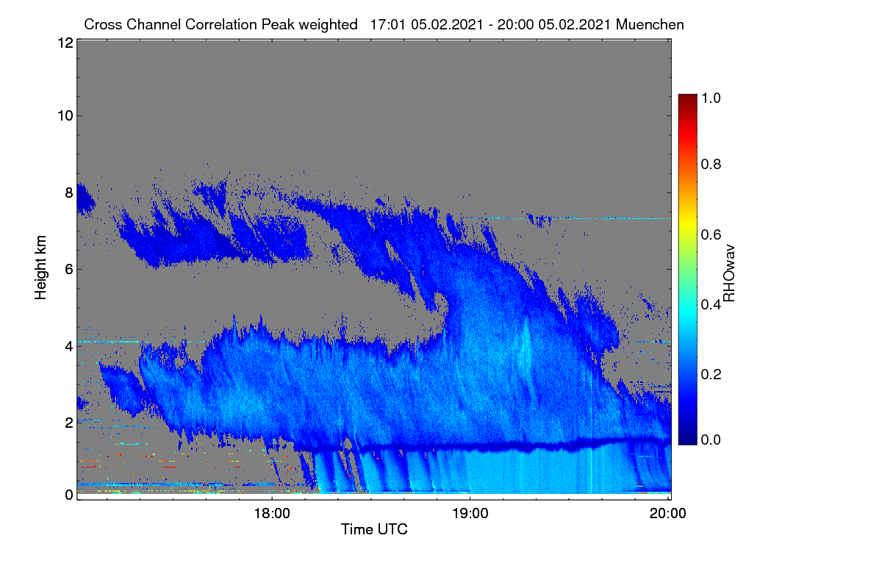Click the end time '20:00 05.02.2021' in the title
This screenshot has height=588, width=882.
[x=556, y=24]
